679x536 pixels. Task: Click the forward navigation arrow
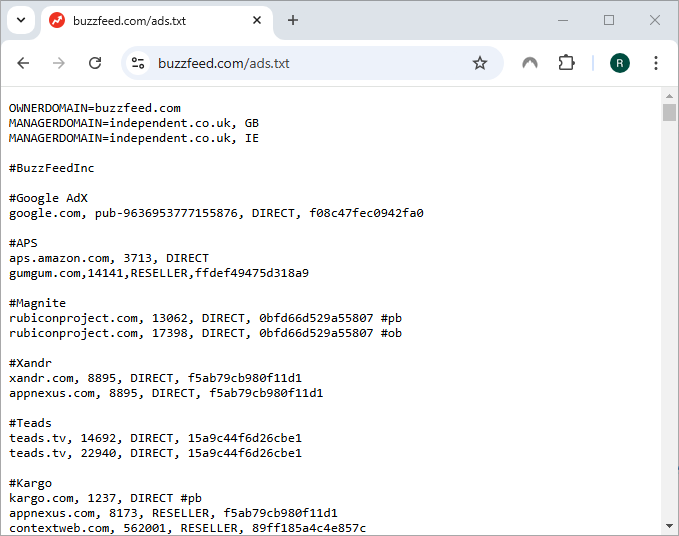pos(58,63)
